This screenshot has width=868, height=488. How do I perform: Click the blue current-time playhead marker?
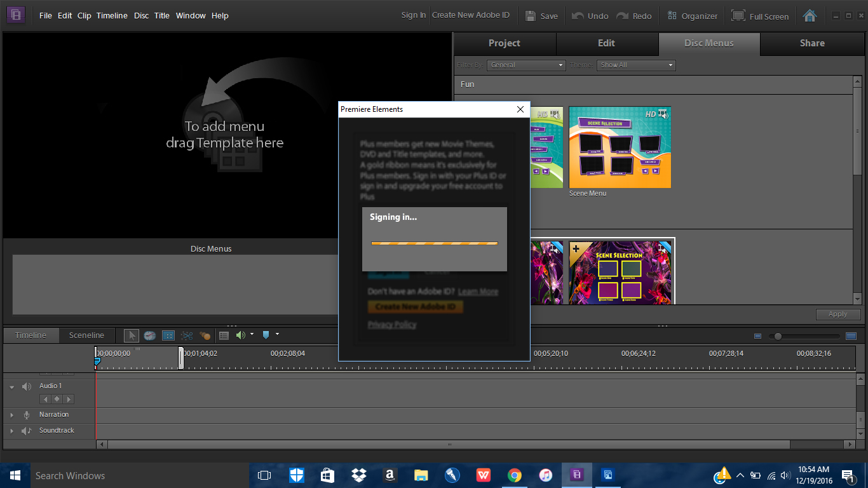click(x=97, y=361)
